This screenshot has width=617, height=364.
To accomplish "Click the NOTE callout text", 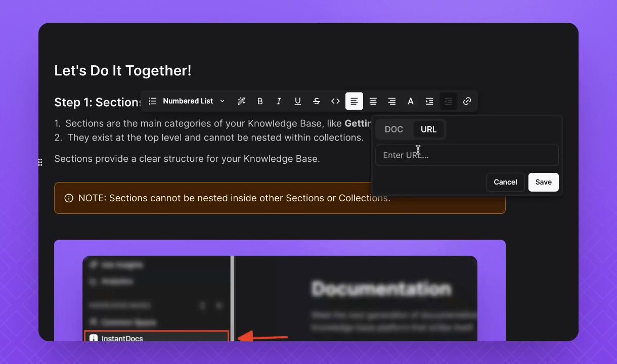I will [234, 198].
